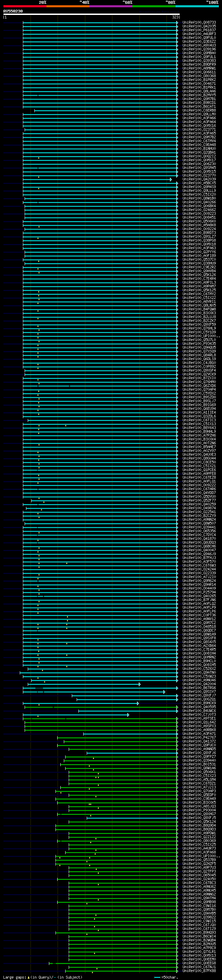Click hit label UniRef100_Q42035

click(199, 26)
